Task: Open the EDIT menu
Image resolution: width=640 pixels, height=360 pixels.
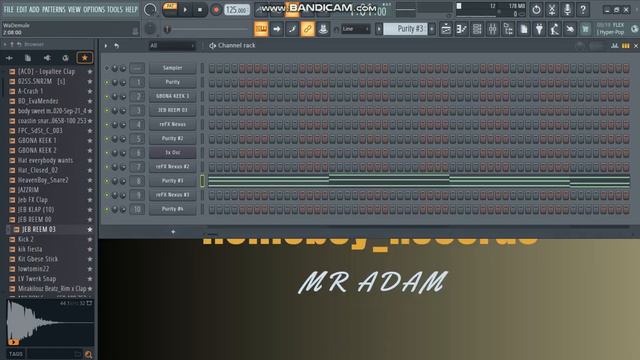Action: tap(22, 9)
